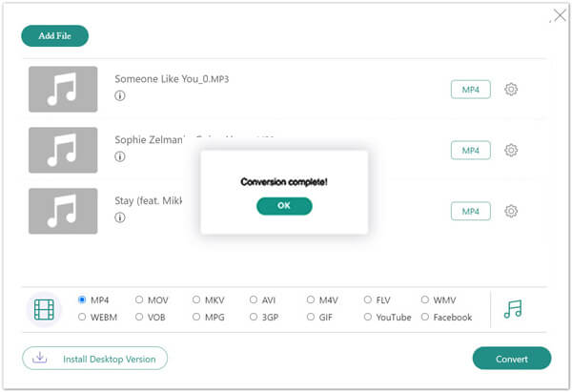Click the Add File button
The width and height of the screenshot is (572, 392).
pyautogui.click(x=54, y=36)
